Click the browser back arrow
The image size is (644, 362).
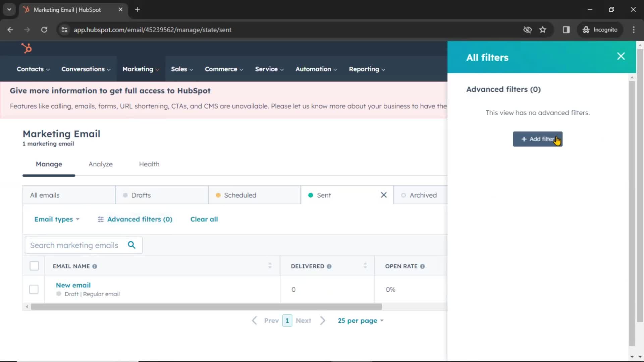10,30
